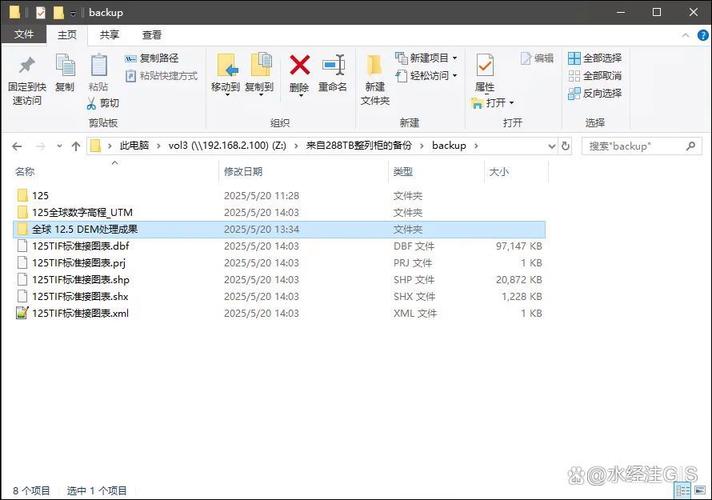Image resolution: width=712 pixels, height=500 pixels.
Task: Select the Home (主页) ribbon tab
Action: 67,35
